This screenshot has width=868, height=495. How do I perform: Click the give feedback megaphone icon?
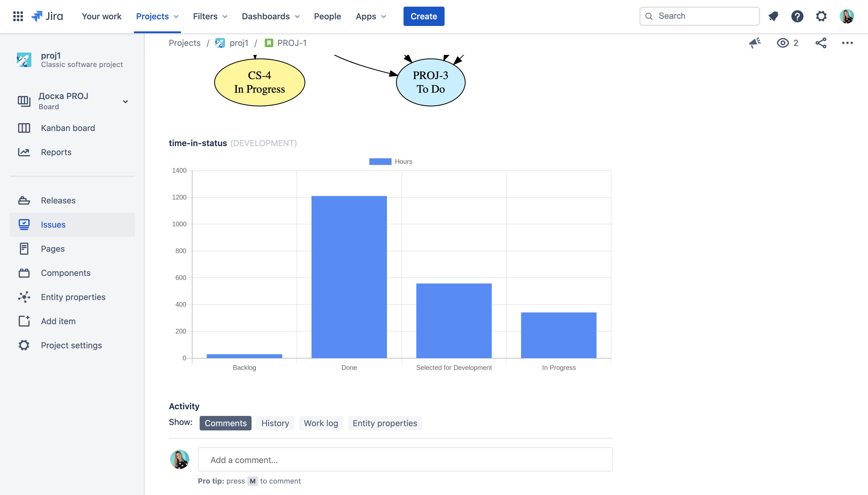pyautogui.click(x=755, y=43)
